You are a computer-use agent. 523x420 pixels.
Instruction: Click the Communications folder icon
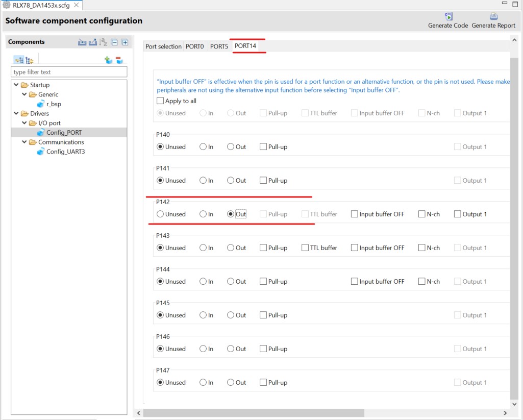33,142
